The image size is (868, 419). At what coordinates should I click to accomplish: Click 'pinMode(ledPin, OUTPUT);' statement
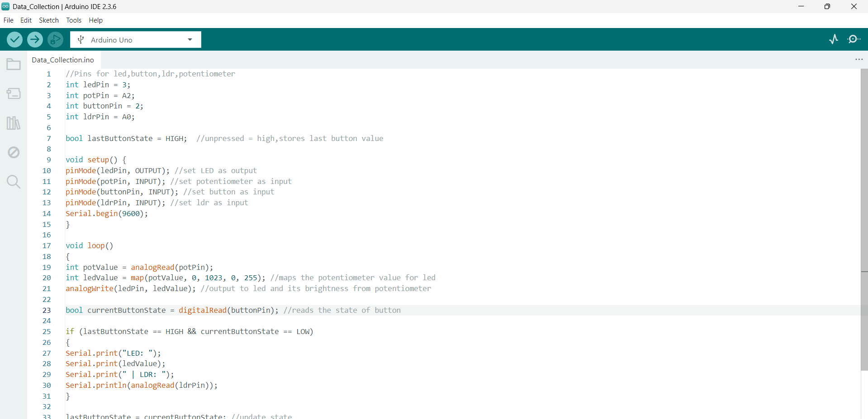[x=118, y=171]
